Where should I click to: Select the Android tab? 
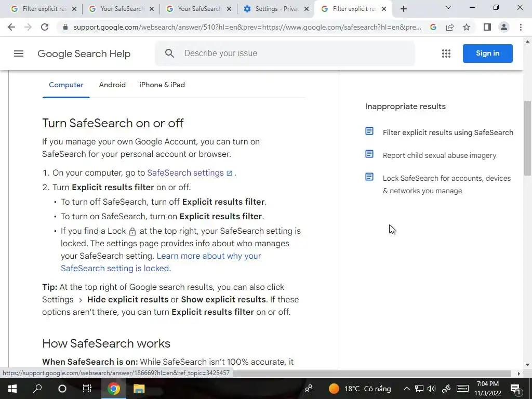pos(112,85)
